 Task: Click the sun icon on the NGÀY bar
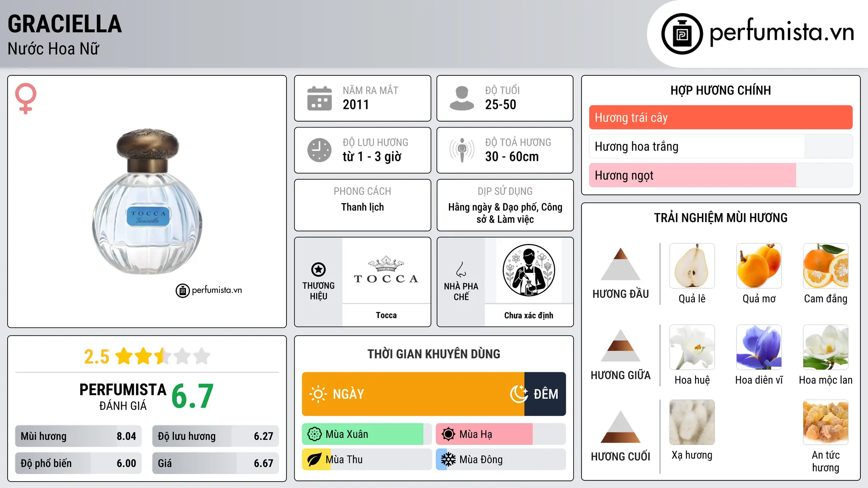(318, 394)
